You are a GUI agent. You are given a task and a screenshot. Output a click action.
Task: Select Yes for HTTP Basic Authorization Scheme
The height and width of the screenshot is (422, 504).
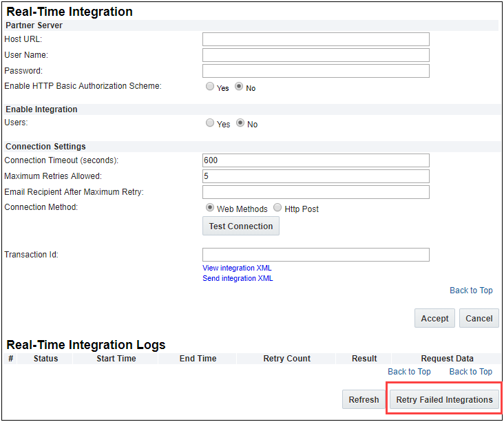210,87
